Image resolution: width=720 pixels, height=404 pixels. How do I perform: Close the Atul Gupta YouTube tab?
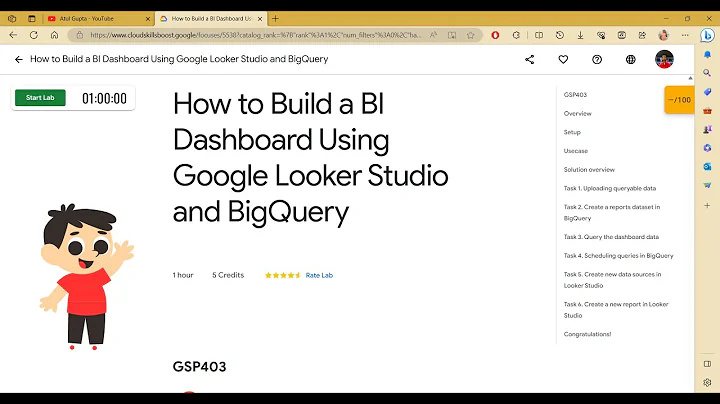(x=147, y=19)
